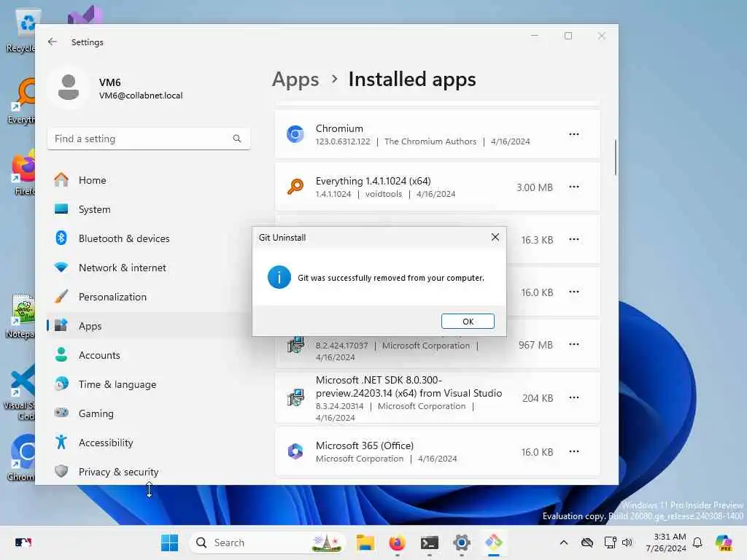The height and width of the screenshot is (560, 747).
Task: Click the info icon in Git Uninstall dialog
Action: pos(279,277)
